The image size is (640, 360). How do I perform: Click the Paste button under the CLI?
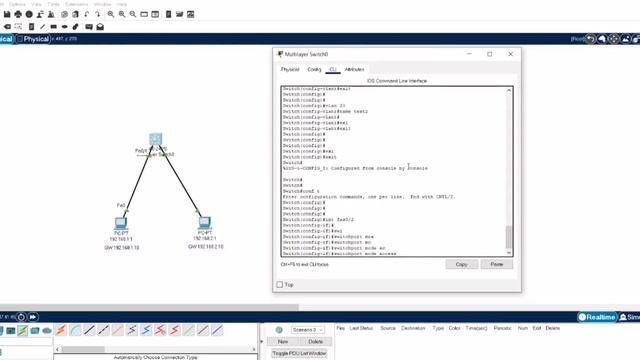tap(496, 264)
